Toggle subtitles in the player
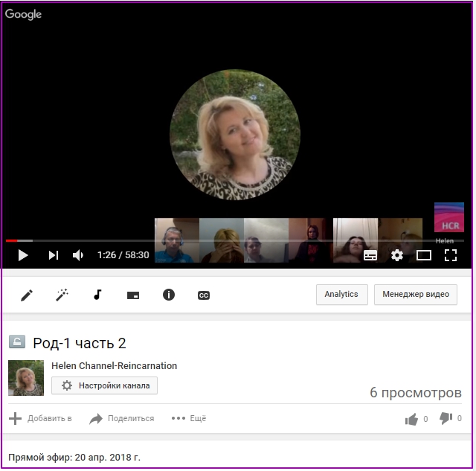This screenshot has height=471, width=476. pyautogui.click(x=370, y=255)
